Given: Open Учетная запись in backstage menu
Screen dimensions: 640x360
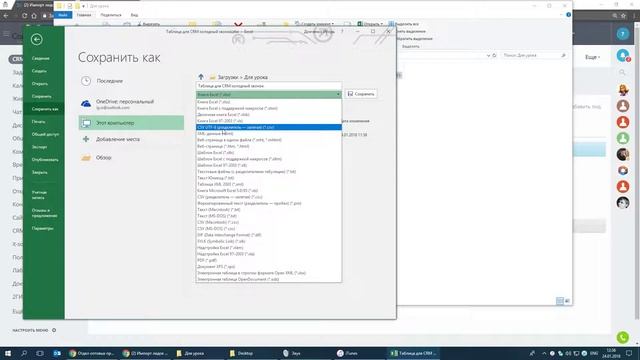Looking at the screenshot, I should point(40,195).
